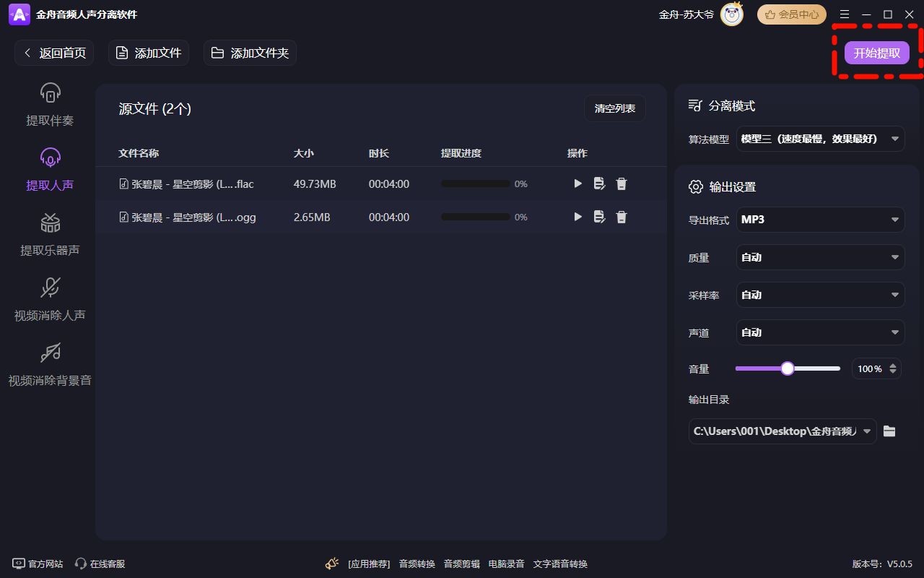Click the 文件名称 column header
The image size is (924, 578).
pyautogui.click(x=139, y=153)
